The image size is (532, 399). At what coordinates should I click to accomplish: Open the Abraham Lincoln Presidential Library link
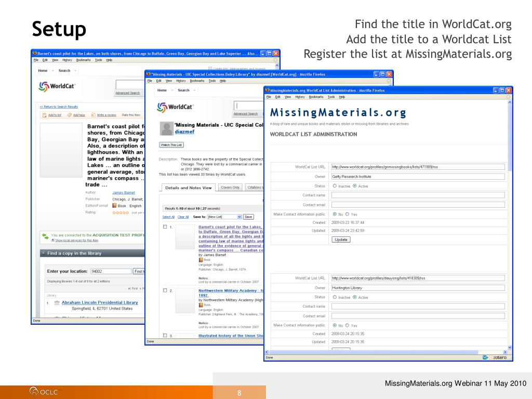100,302
